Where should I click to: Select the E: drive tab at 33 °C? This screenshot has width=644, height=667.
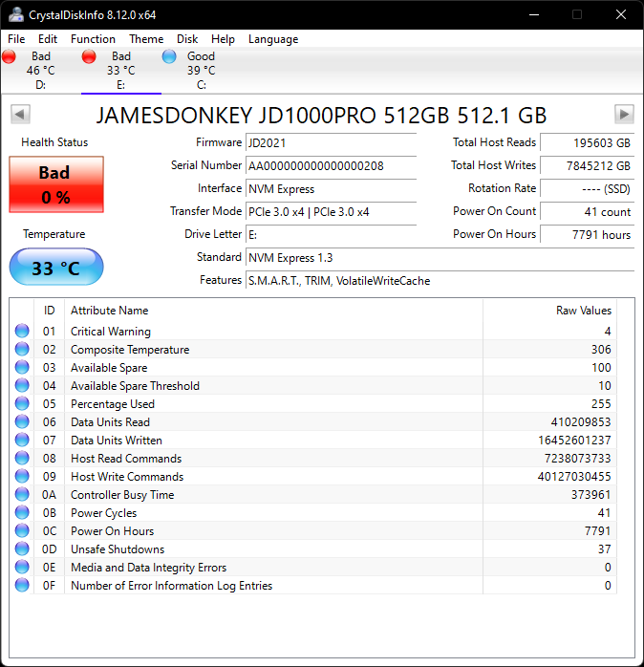120,71
